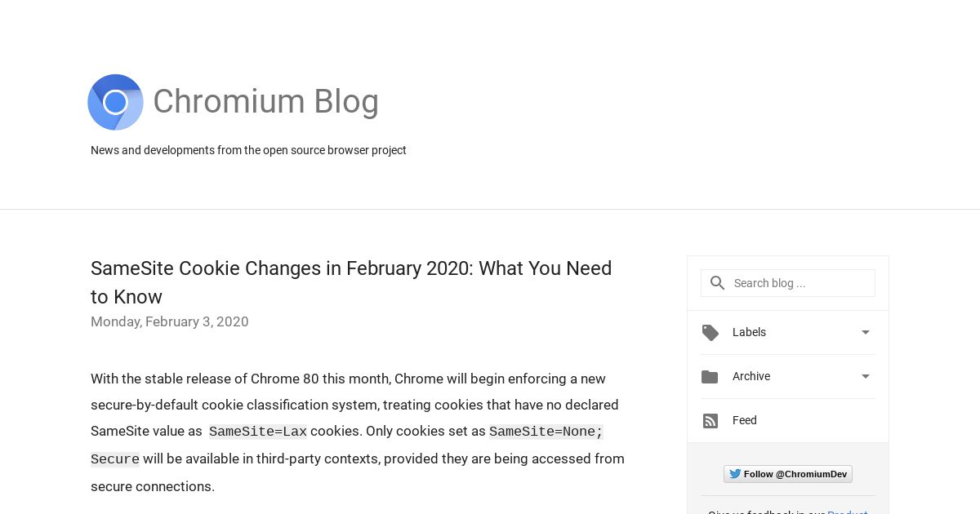Open the SameSite Cookie Changes post title
This screenshot has height=514, width=980.
(x=351, y=282)
